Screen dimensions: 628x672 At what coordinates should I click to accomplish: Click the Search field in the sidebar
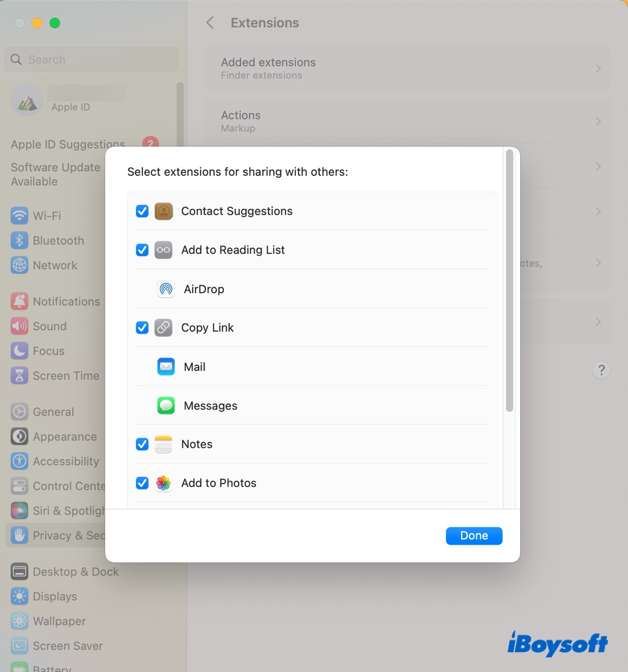pos(91,59)
